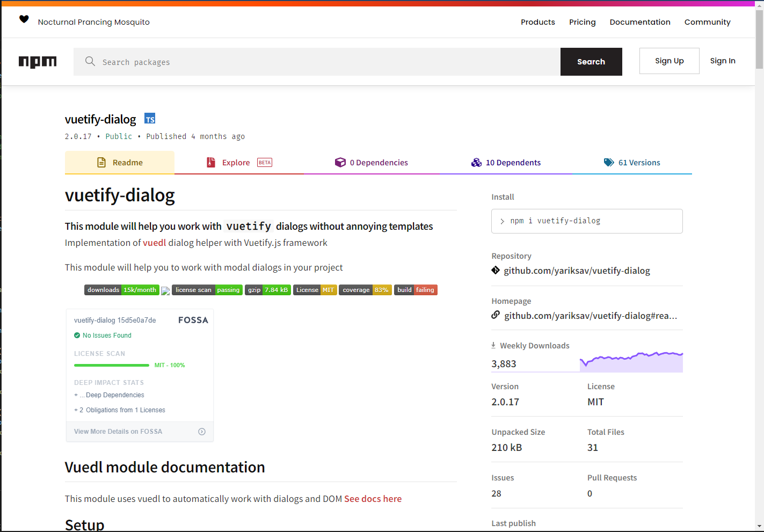Open the 61 Versions tab
The image size is (764, 532).
pos(632,162)
